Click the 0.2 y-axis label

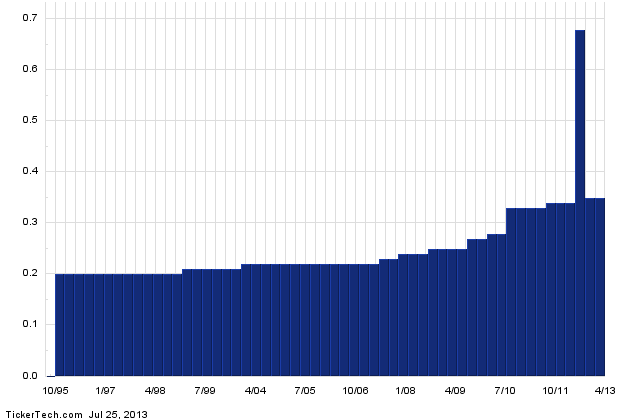[30, 273]
